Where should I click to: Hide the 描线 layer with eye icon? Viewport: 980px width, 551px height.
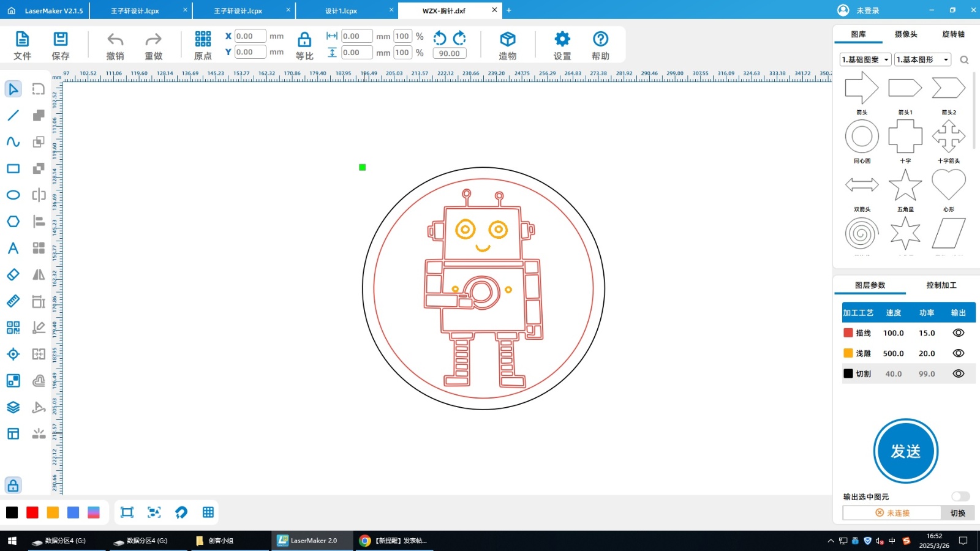point(958,333)
